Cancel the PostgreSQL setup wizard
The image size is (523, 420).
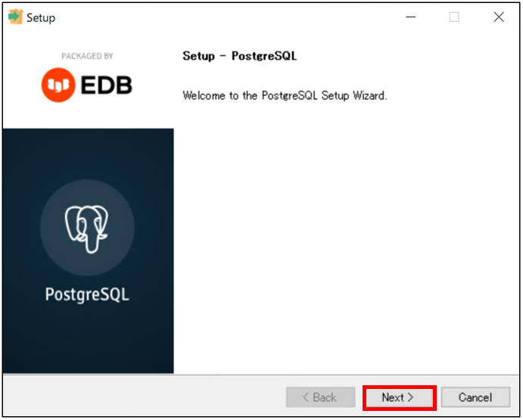point(475,397)
